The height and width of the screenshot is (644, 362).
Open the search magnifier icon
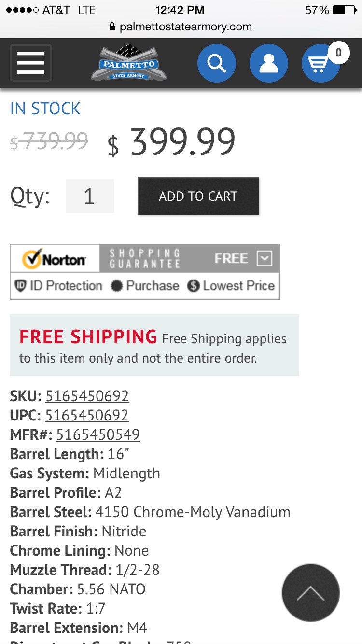[x=217, y=63]
